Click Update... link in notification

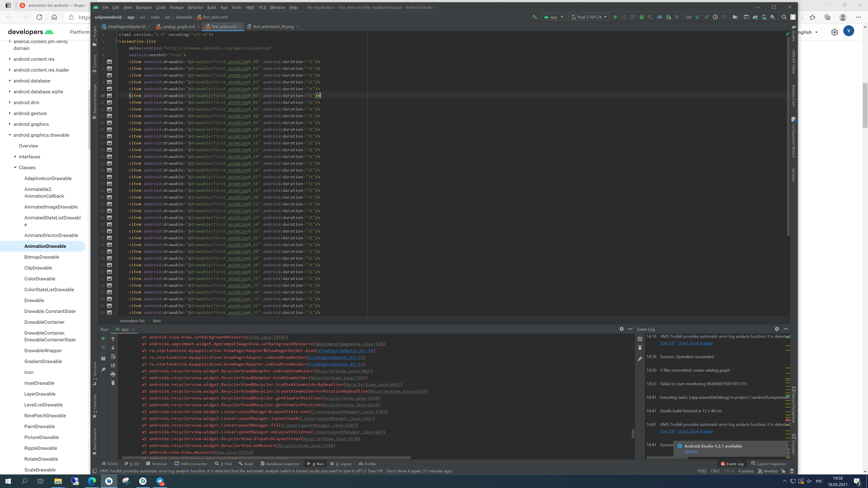click(x=692, y=452)
